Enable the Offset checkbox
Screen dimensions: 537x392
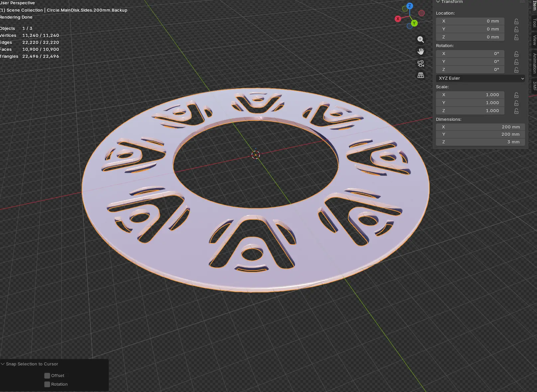tap(47, 376)
